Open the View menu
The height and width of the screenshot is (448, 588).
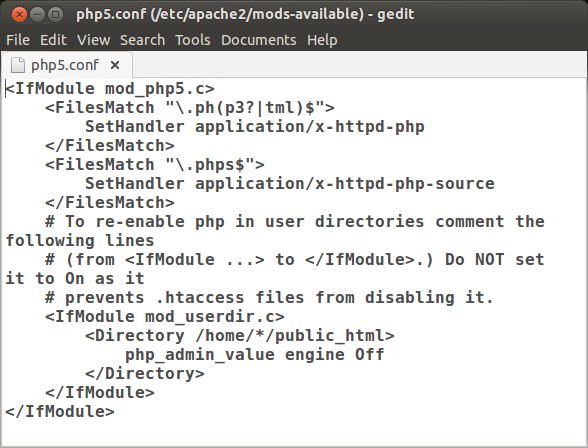(x=93, y=40)
